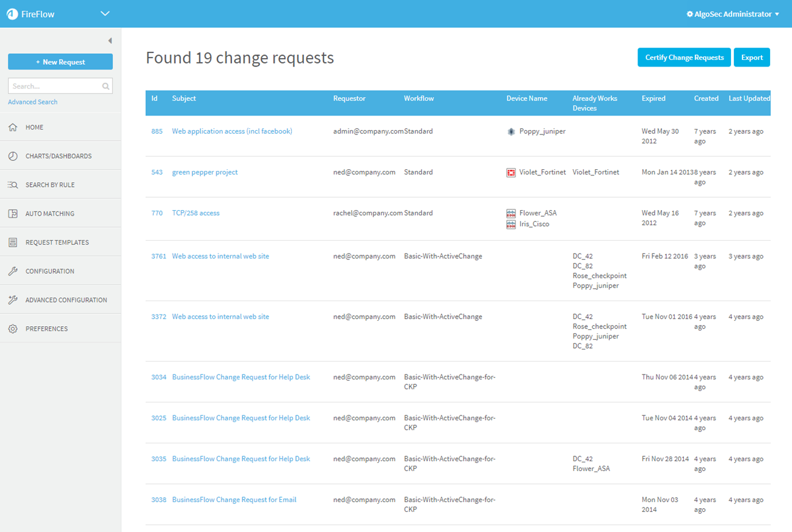
Task: Sort table by the Workflow column
Action: (419, 98)
